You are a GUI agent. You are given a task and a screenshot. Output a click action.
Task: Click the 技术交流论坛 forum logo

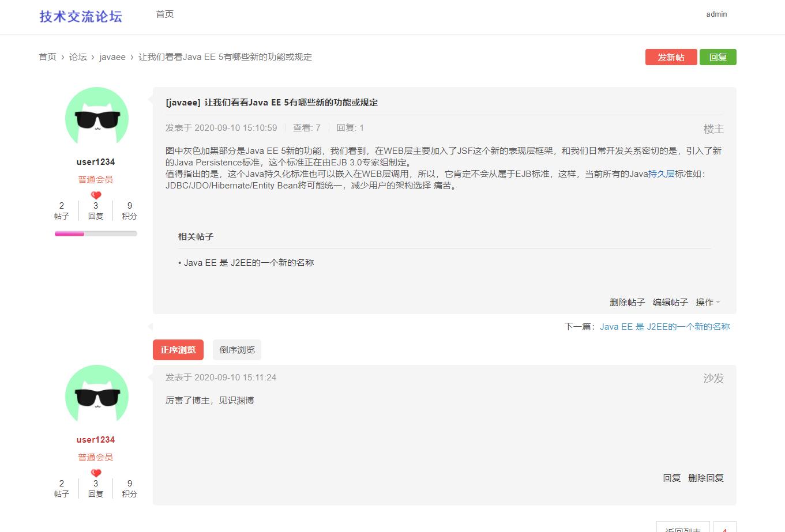80,16
